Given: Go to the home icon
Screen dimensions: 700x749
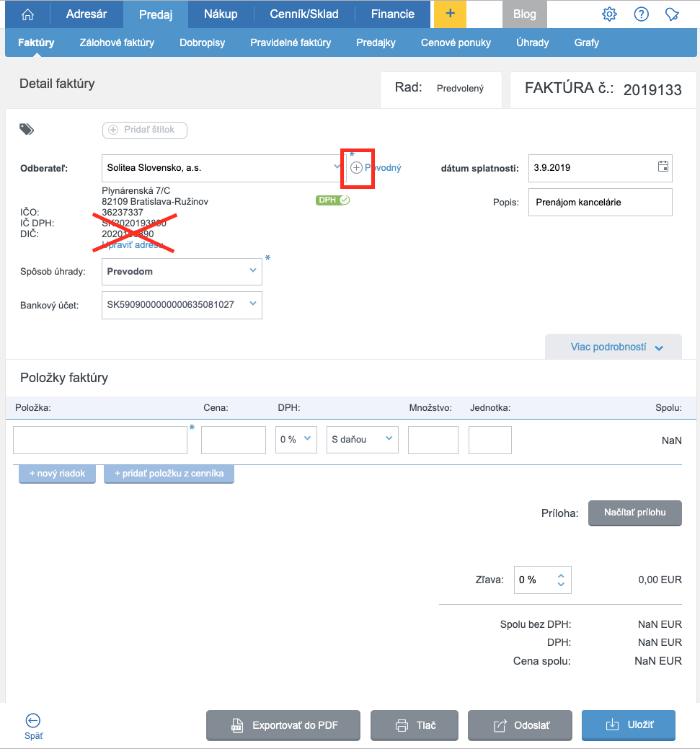Looking at the screenshot, I should pos(27,14).
